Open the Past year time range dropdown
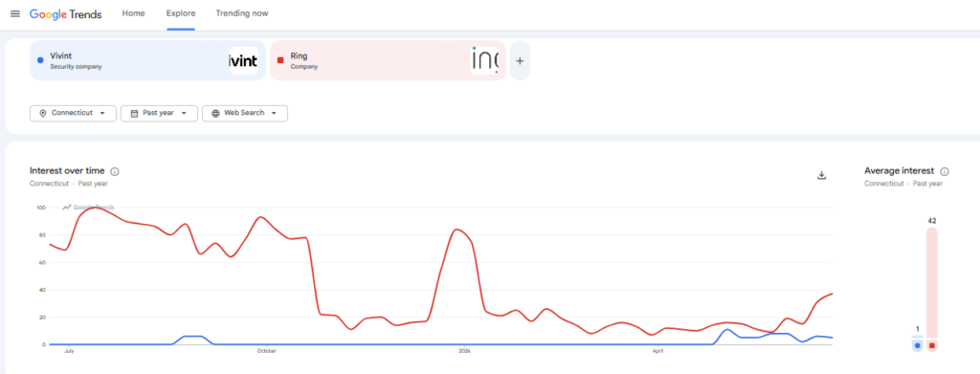Screen dimensions: 980x374 tap(159, 113)
